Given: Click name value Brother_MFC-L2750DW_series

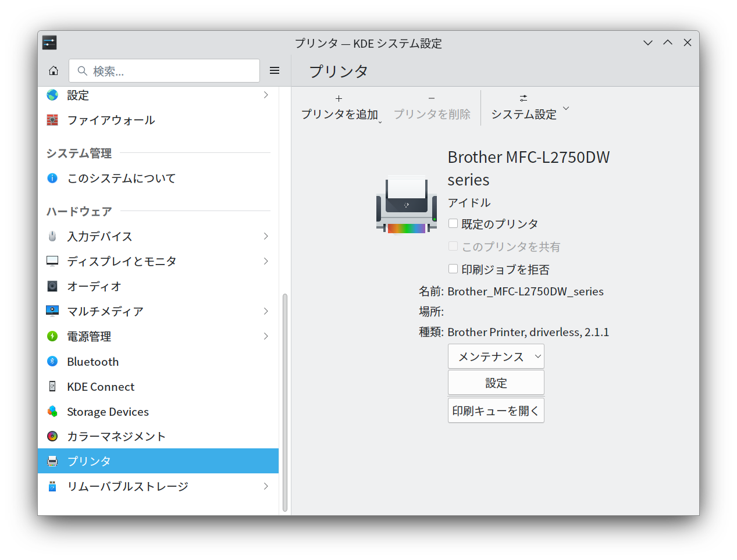Looking at the screenshot, I should (525, 291).
